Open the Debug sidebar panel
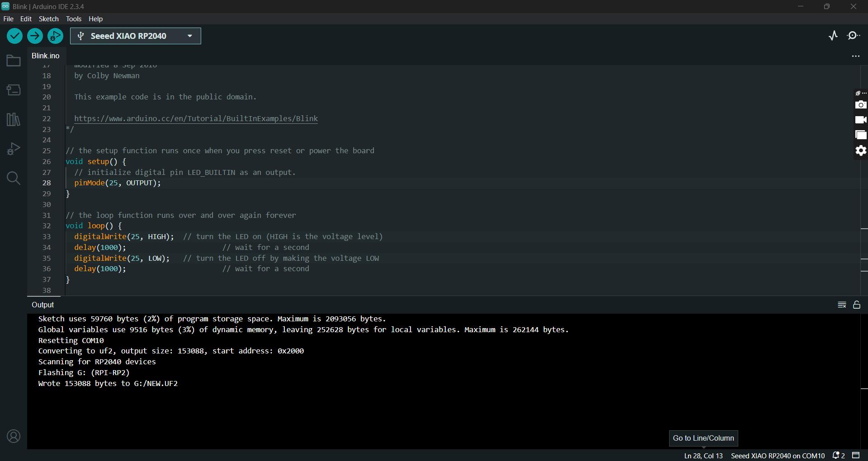Image resolution: width=868 pixels, height=461 pixels. click(14, 149)
